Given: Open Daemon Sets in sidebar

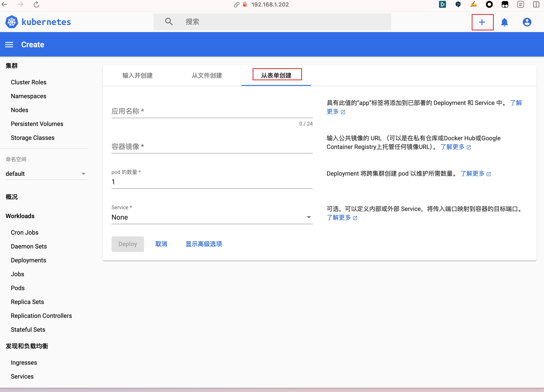Looking at the screenshot, I should coord(29,247).
